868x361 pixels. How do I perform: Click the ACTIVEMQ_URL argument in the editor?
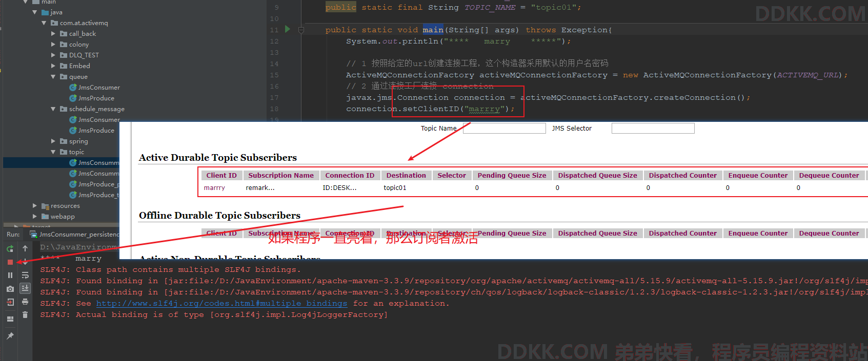coord(808,75)
